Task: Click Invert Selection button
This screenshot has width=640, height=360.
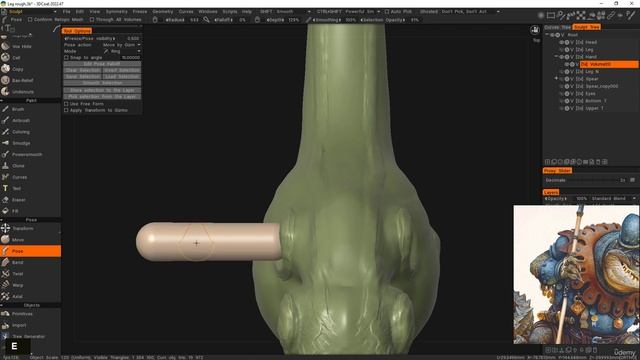Action: [122, 70]
